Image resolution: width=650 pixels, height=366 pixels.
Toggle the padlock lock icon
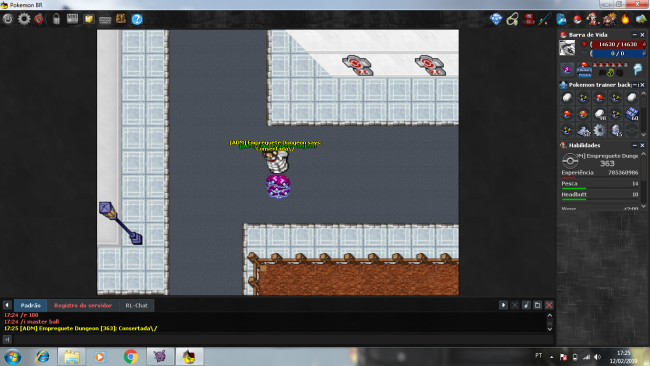[56, 19]
